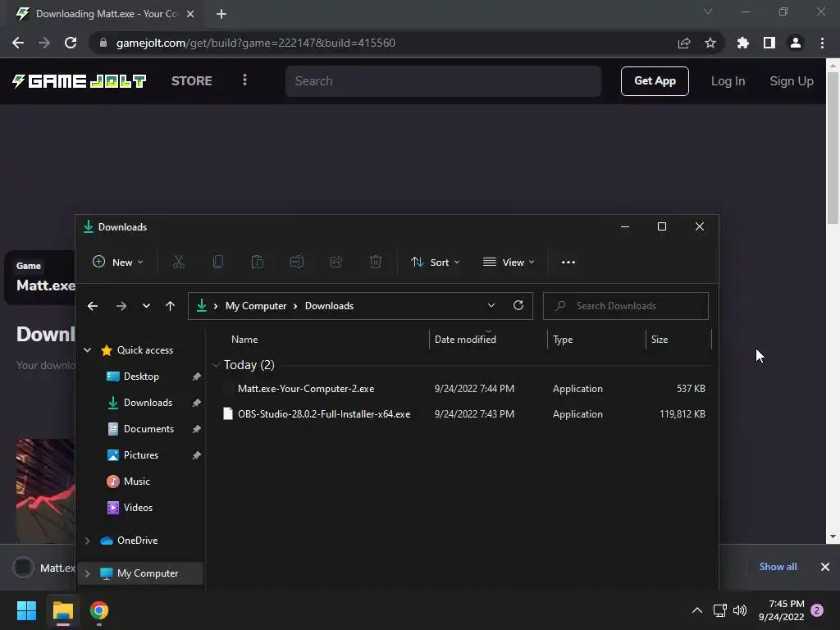Click Show all downloads link

coord(778,567)
